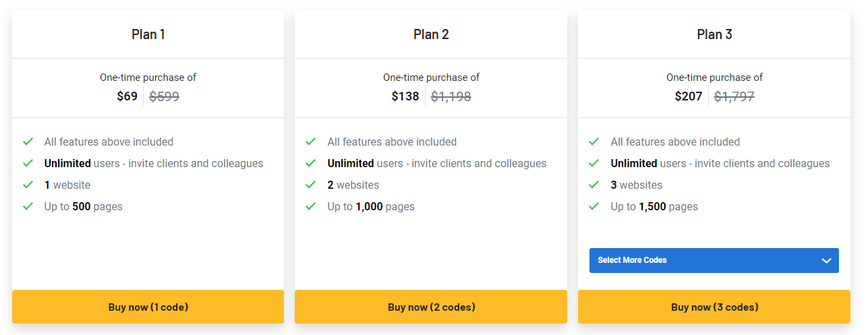Click Plan 2 checkmark beside 2 websites

[311, 185]
